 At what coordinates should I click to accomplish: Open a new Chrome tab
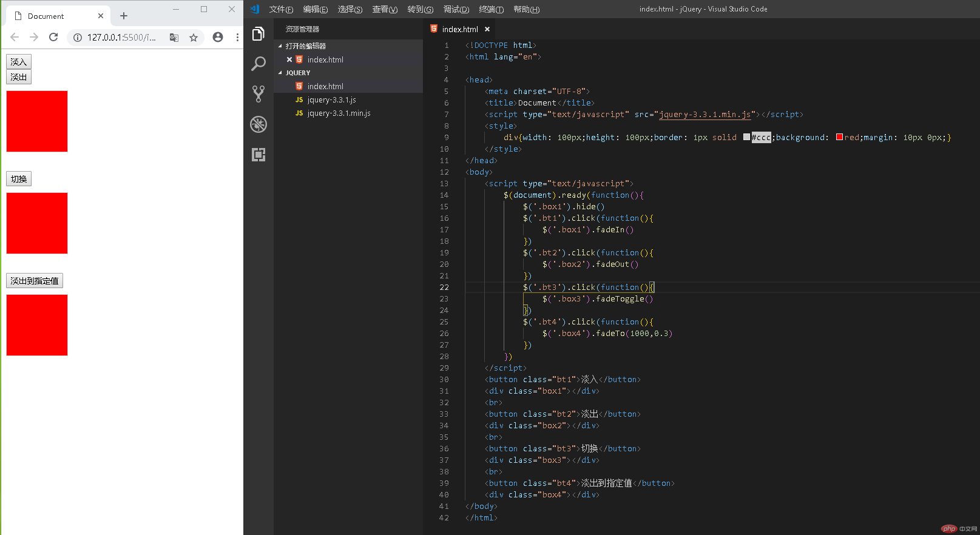124,16
